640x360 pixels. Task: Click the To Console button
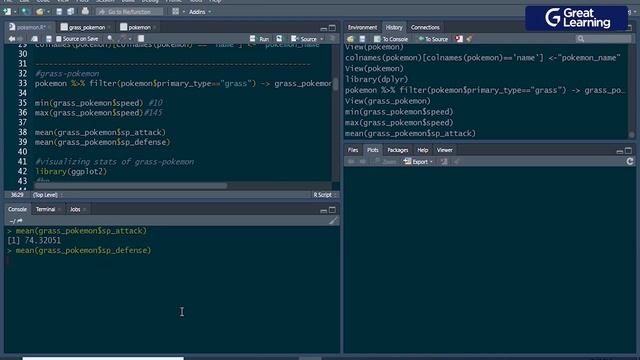click(391, 39)
